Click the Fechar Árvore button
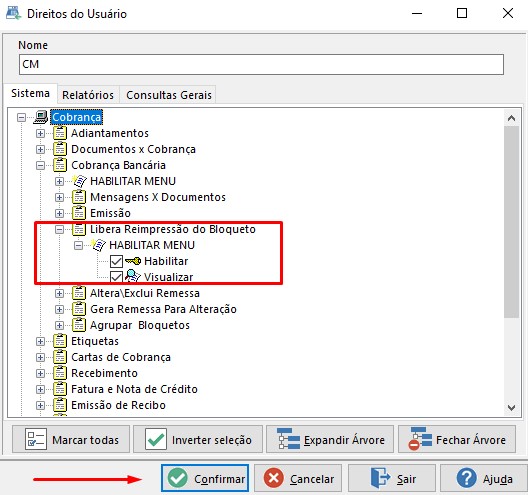 click(x=457, y=439)
